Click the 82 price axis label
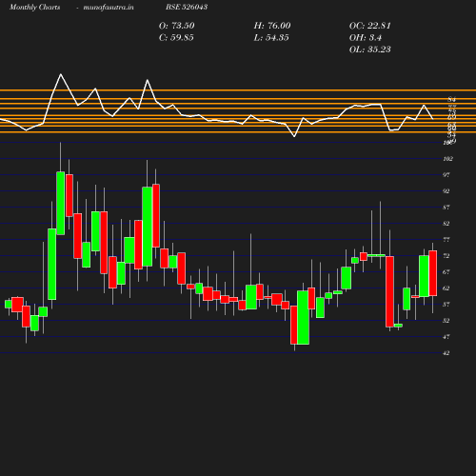This screenshot has height=476, width=476. tap(446, 224)
